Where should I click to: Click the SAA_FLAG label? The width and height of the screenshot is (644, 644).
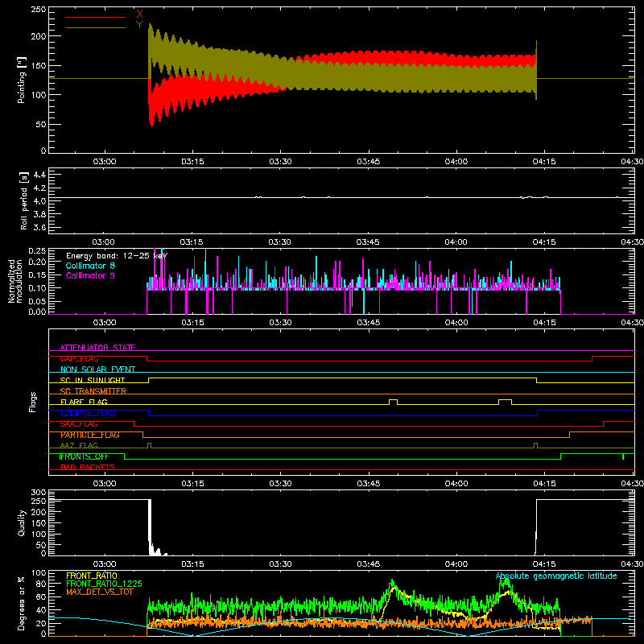[x=79, y=424]
